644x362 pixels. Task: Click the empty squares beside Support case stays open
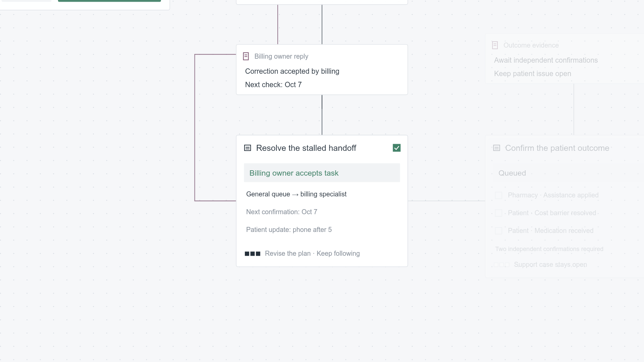click(x=501, y=265)
